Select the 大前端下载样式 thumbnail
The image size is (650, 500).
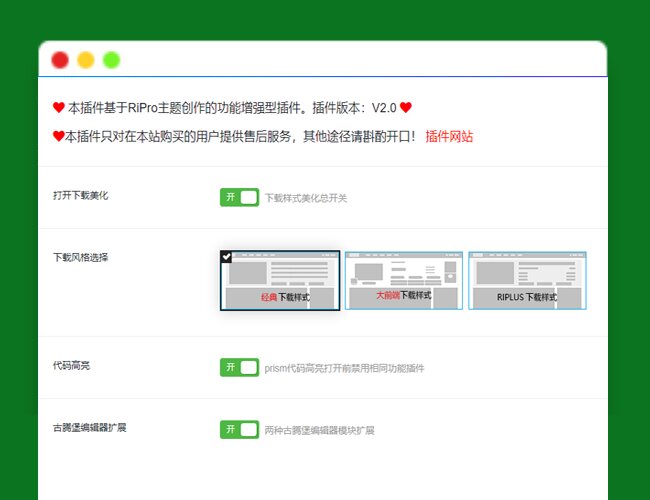click(x=404, y=280)
